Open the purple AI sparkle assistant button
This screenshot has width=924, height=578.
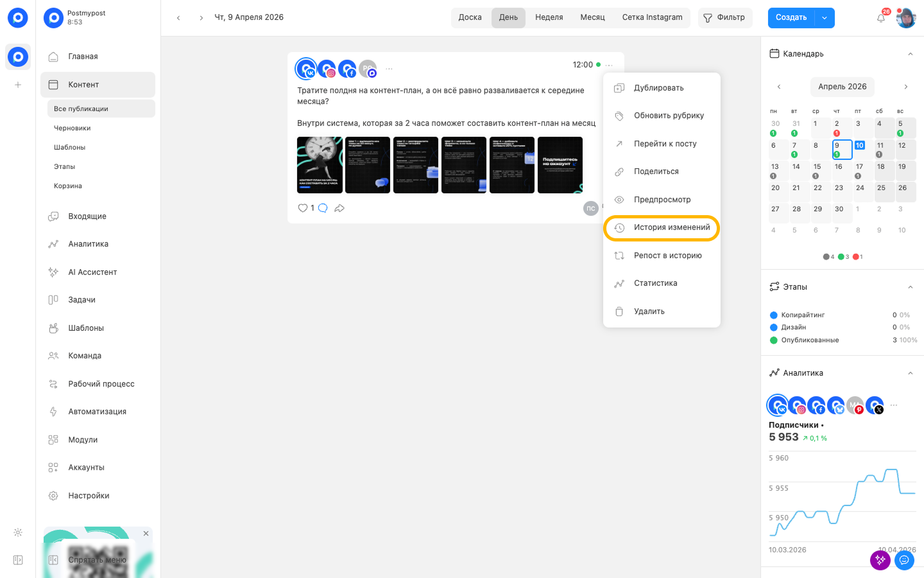click(x=880, y=560)
